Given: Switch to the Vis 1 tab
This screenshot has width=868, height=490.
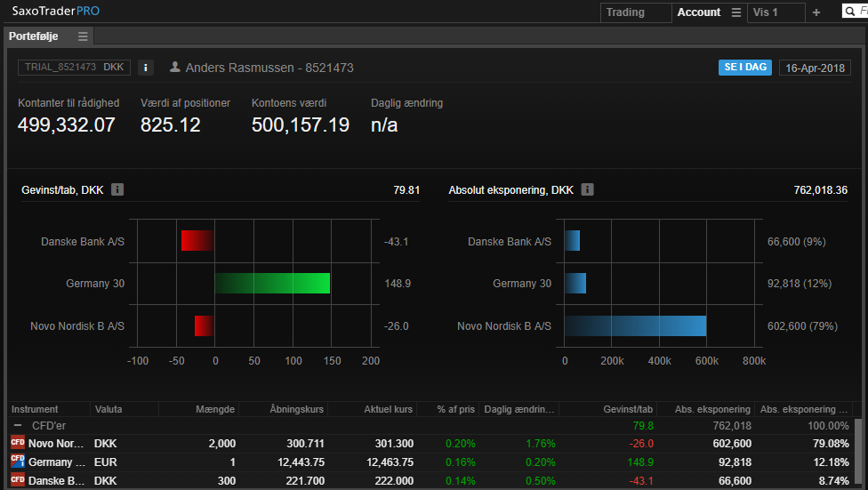Looking at the screenshot, I should pos(765,12).
